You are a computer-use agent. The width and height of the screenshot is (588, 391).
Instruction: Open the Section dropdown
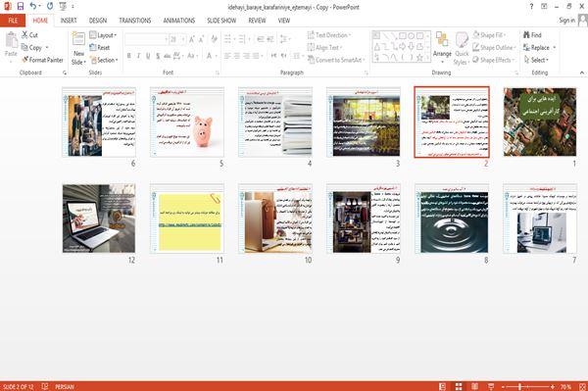[x=104, y=60]
